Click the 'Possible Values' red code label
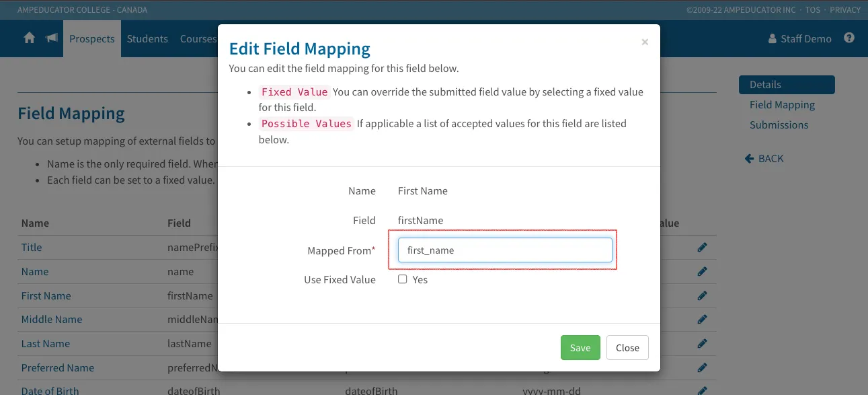Image resolution: width=868 pixels, height=395 pixels. point(307,124)
